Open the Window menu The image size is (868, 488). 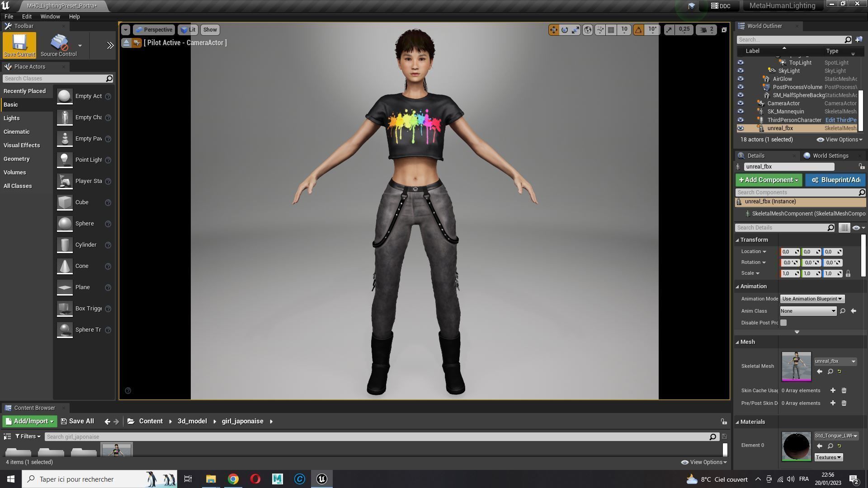[50, 16]
